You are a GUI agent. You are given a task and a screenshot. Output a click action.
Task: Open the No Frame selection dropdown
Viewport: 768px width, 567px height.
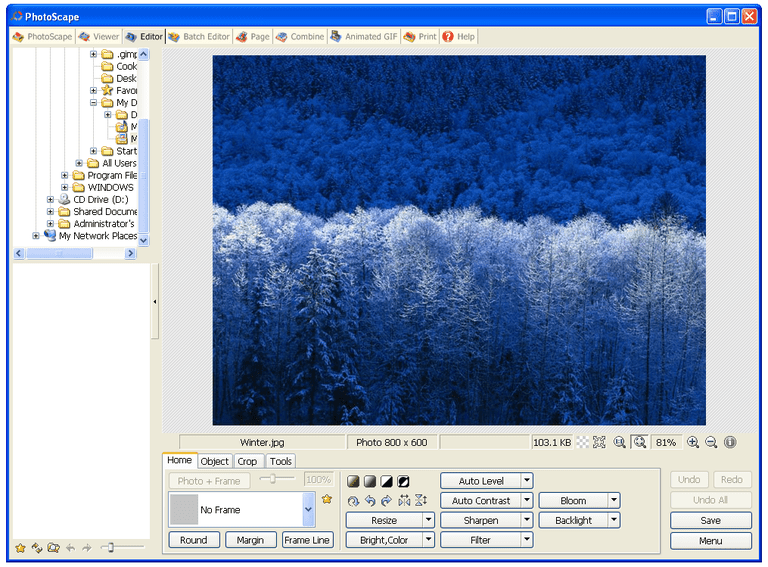tap(309, 509)
